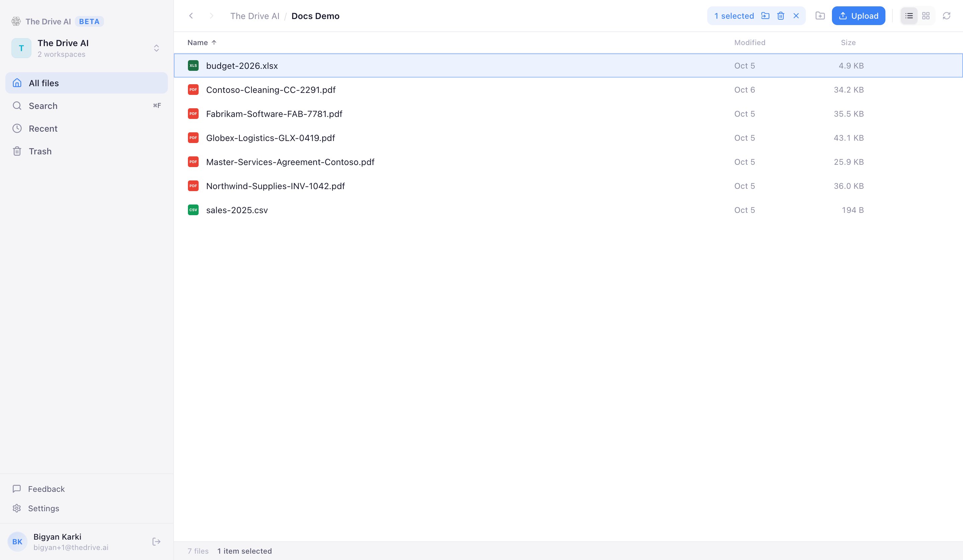The width and height of the screenshot is (963, 560).
Task: Open The Drive AI breadcrumb
Action: point(255,16)
